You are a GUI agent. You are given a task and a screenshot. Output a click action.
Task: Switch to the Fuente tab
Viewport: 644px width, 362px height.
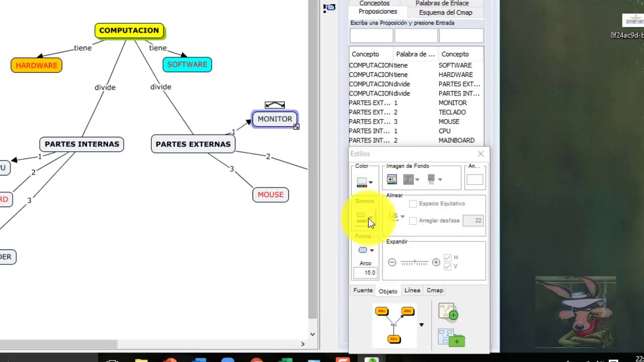(363, 290)
